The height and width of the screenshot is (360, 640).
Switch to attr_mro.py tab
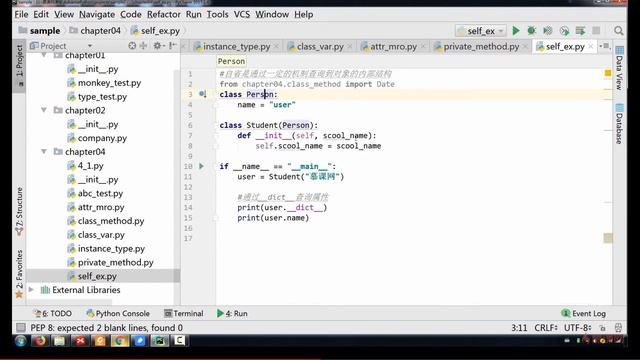point(393,47)
